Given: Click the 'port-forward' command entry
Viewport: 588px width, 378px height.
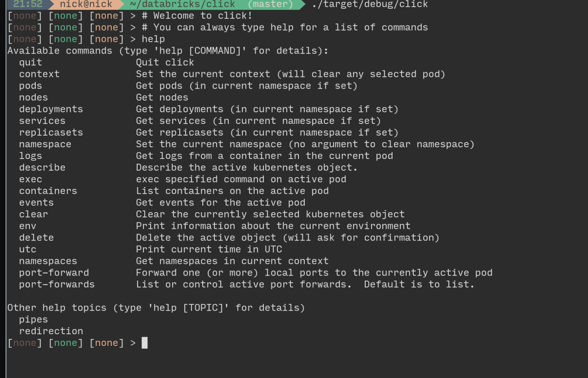Looking at the screenshot, I should 54,273.
